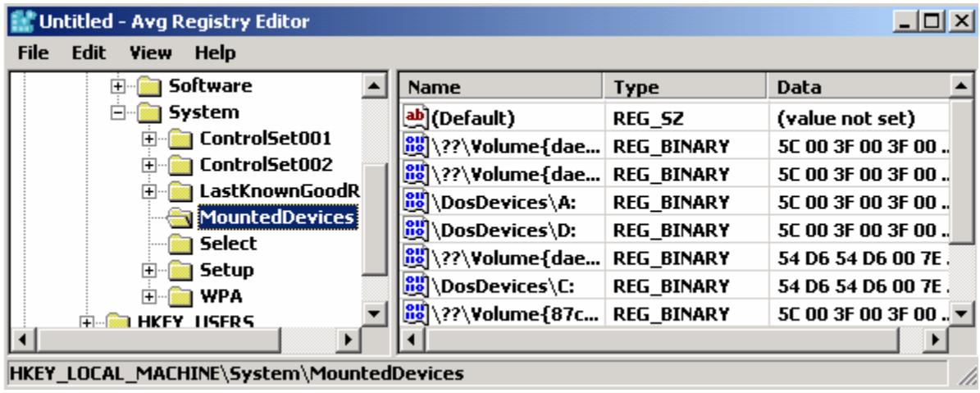Screen dimensions: 980x393
Task: Select the WPA key label
Action: (x=221, y=295)
